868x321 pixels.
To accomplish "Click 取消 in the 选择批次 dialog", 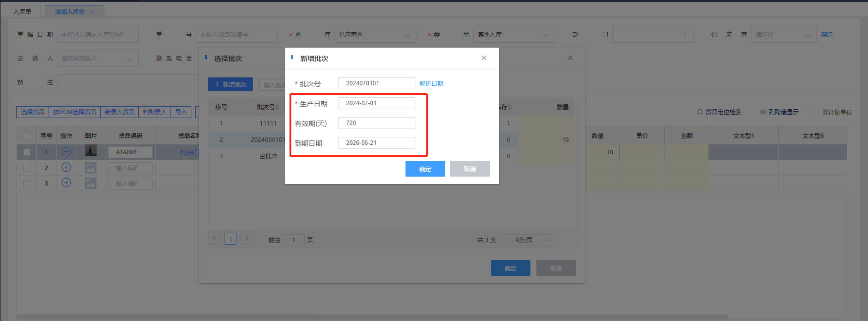I will [x=556, y=268].
